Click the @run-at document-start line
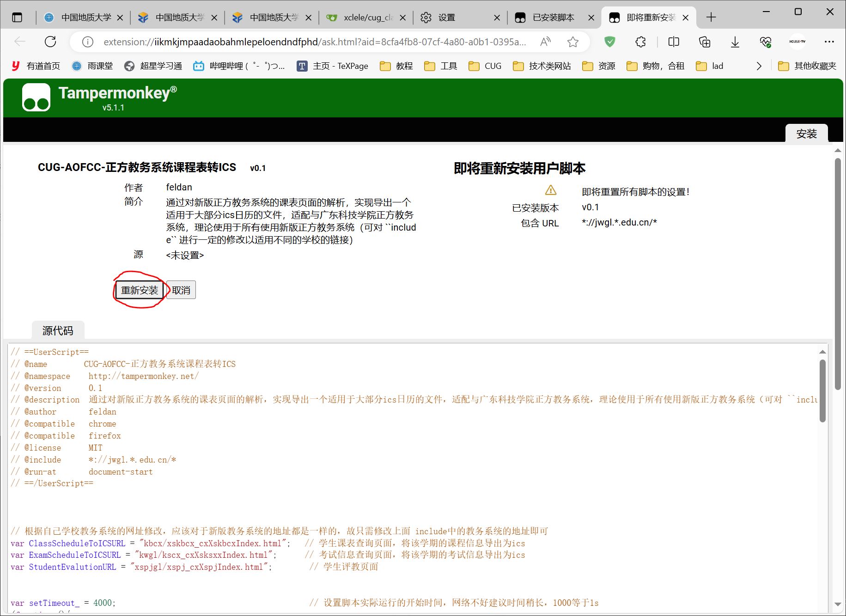 click(82, 471)
